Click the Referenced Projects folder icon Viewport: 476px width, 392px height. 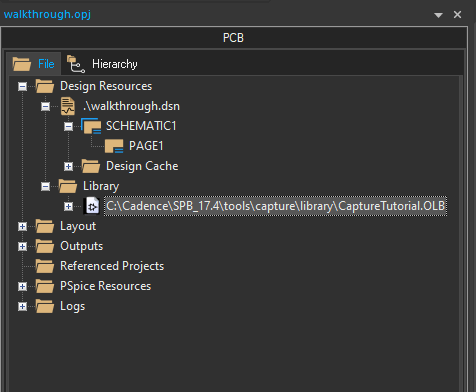45,266
